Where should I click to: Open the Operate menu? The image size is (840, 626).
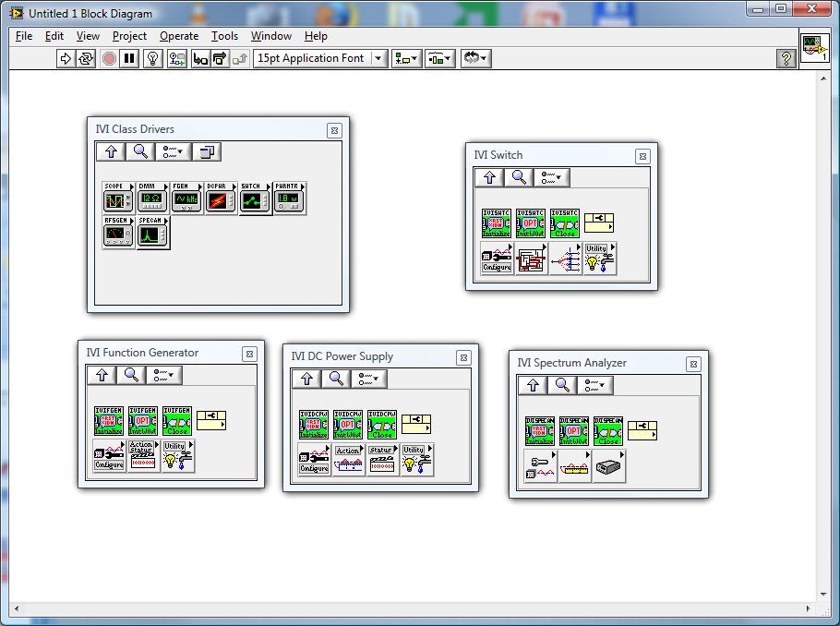click(x=179, y=36)
